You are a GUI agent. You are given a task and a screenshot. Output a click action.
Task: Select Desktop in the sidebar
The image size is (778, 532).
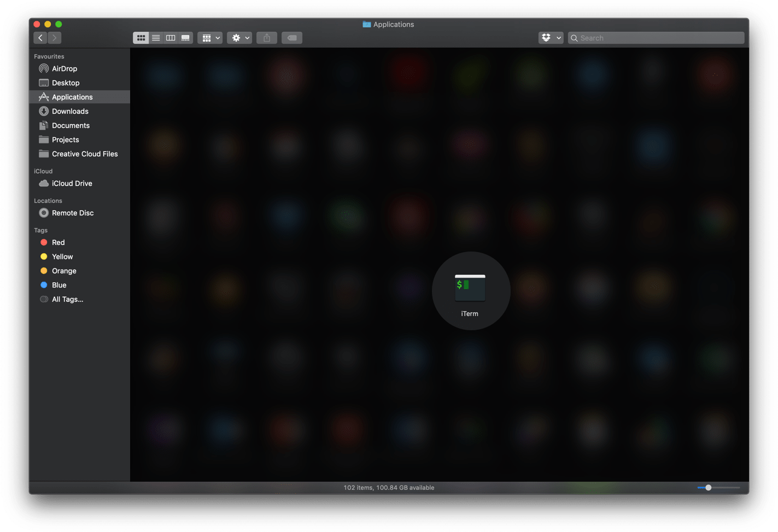(x=79, y=83)
